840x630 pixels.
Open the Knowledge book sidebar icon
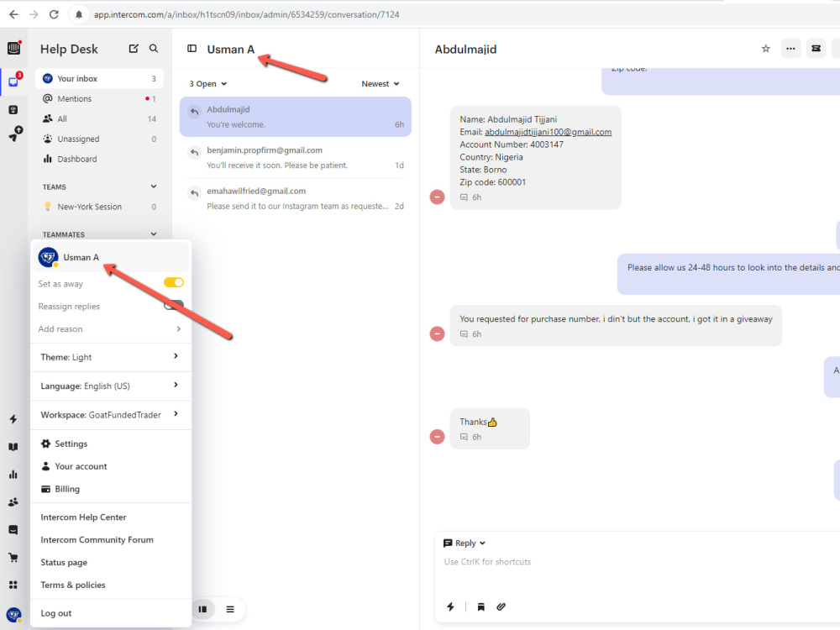pos(13,447)
